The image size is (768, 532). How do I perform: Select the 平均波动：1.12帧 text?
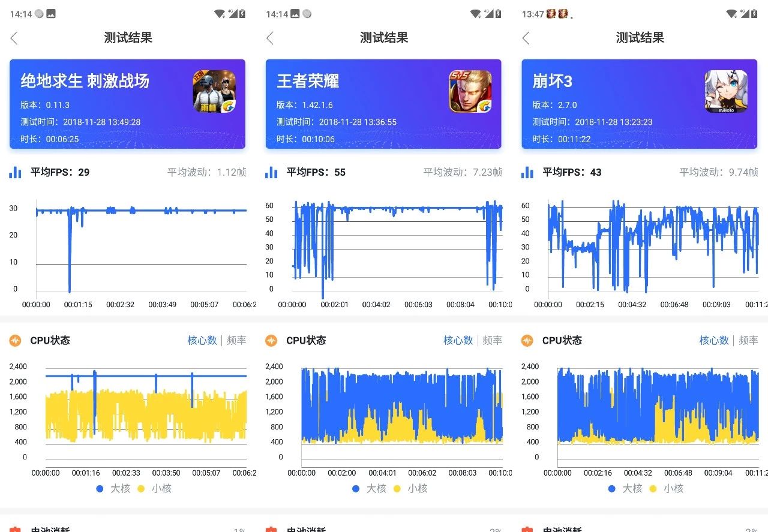(207, 173)
